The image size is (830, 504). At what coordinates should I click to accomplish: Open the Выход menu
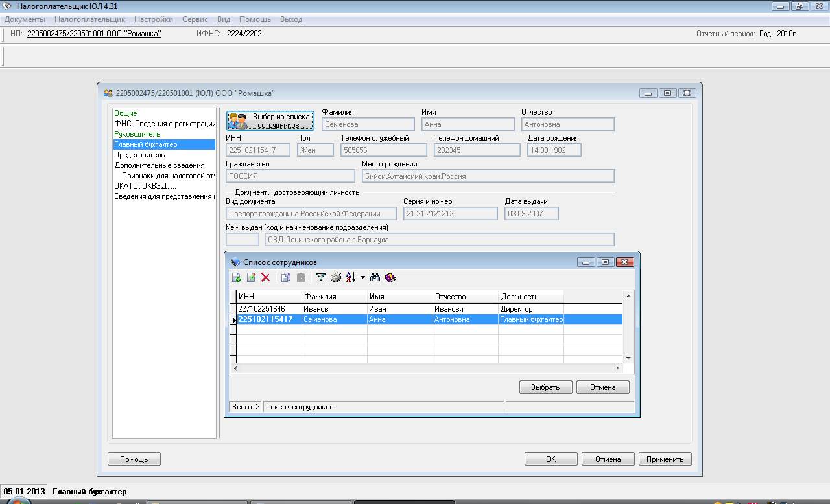pyautogui.click(x=291, y=19)
